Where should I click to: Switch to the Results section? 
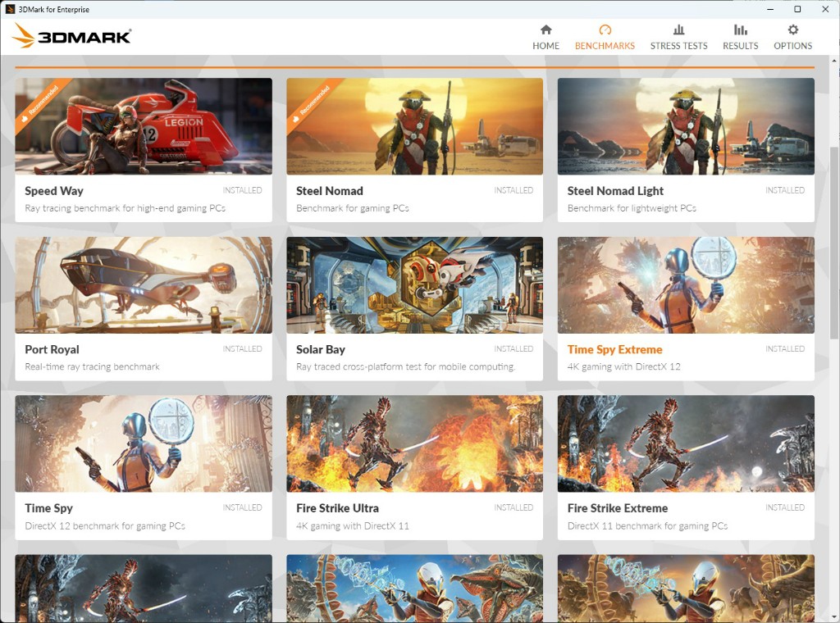740,39
